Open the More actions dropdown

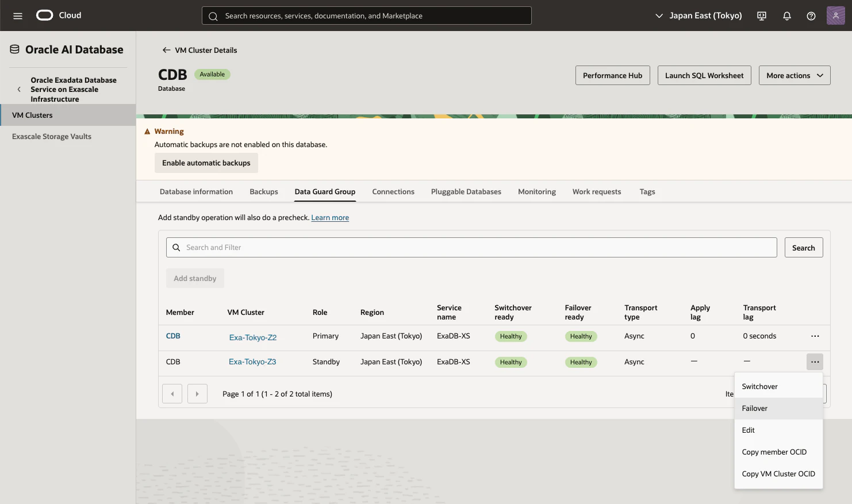click(x=795, y=75)
